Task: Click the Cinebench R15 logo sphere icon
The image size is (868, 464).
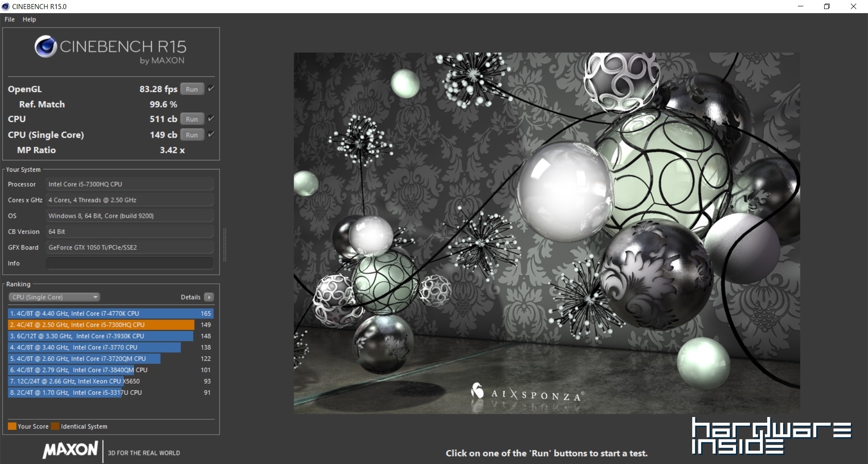Action: [46, 47]
